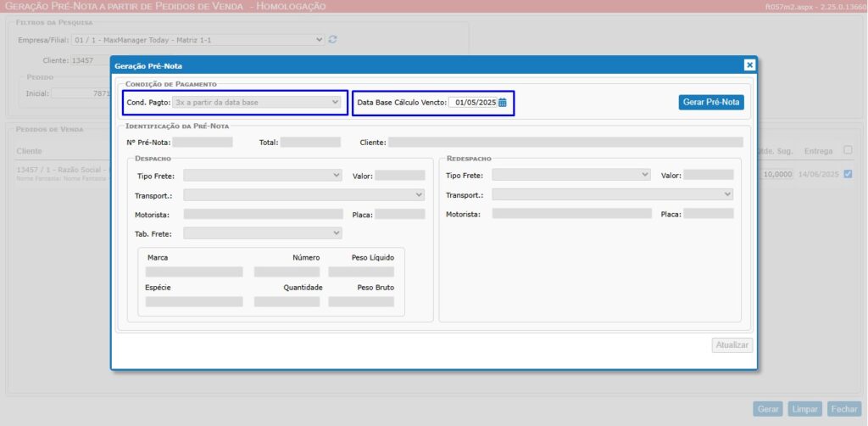
Task: Click the Peso Líquido field
Action: coord(361,272)
